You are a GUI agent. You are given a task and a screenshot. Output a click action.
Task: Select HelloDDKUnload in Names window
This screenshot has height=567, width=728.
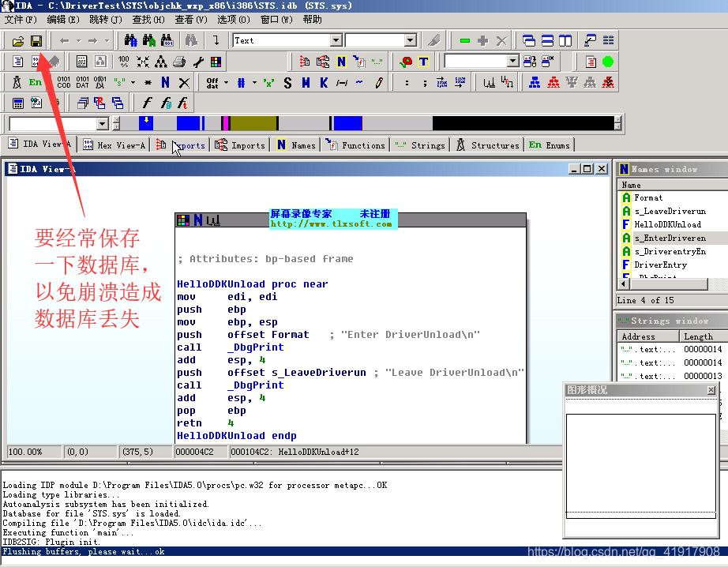point(668,224)
